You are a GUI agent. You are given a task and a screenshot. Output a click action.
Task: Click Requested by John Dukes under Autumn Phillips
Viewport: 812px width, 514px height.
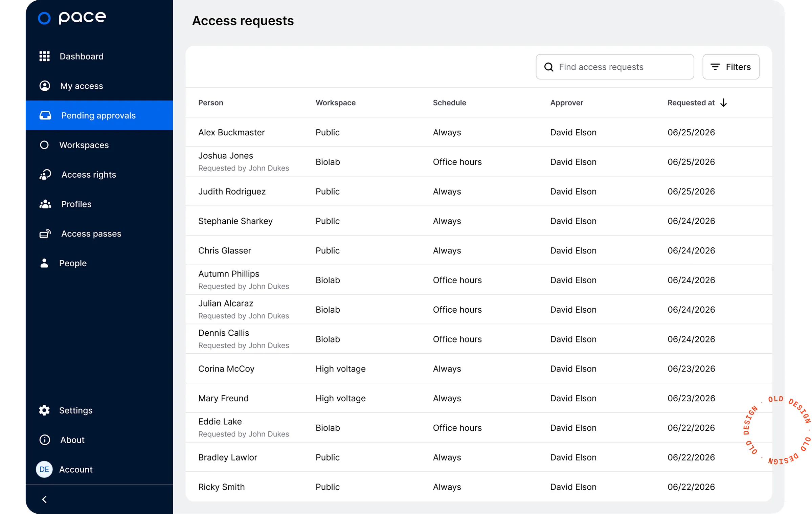(244, 286)
